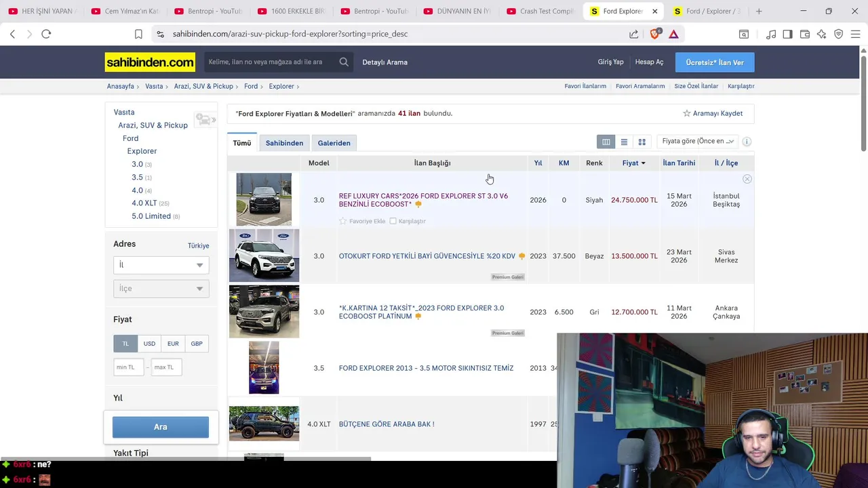Image resolution: width=868 pixels, height=488 pixels.
Task: Switch to grid gallery view icon
Action: (x=642, y=142)
